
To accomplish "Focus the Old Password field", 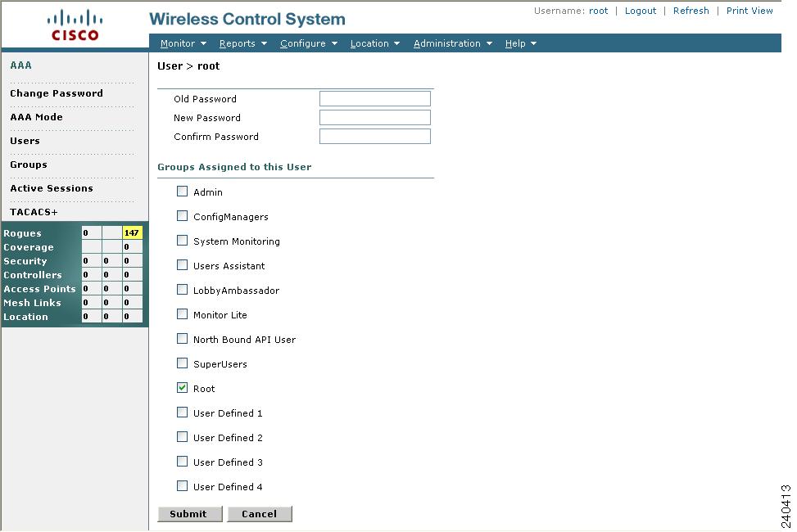I will point(375,98).
